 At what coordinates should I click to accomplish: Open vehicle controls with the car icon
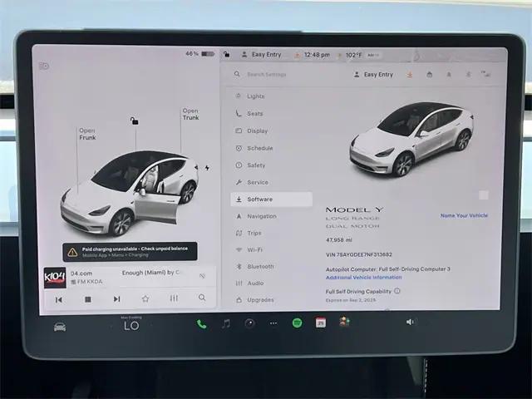[x=60, y=327]
